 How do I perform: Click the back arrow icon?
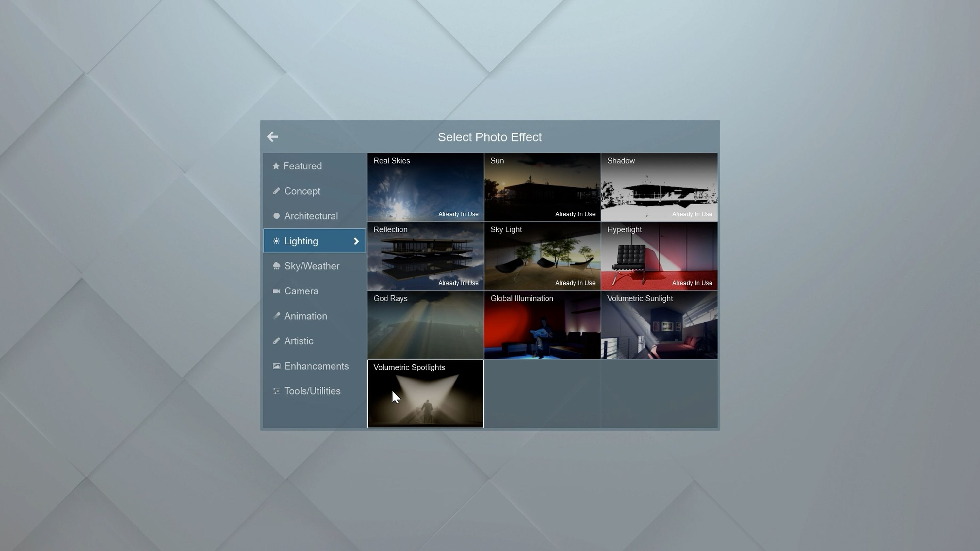tap(272, 136)
